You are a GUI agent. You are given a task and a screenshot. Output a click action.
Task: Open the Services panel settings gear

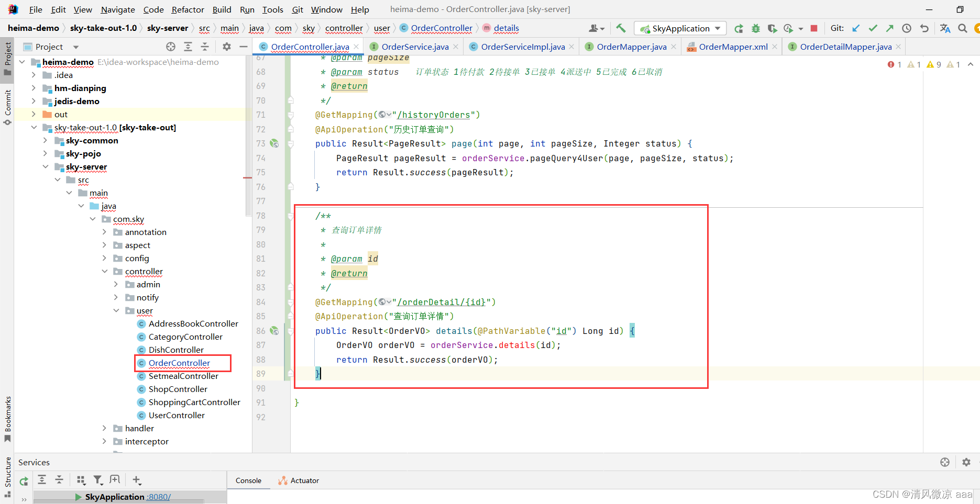pyautogui.click(x=966, y=462)
